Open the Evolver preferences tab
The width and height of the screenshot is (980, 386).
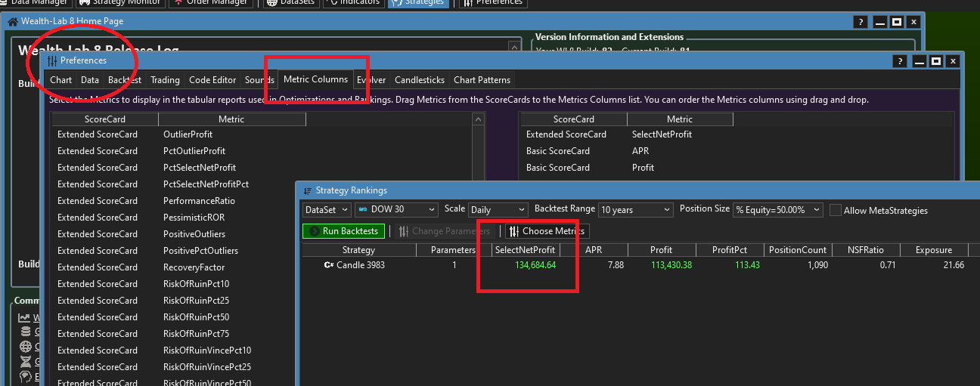coord(371,80)
